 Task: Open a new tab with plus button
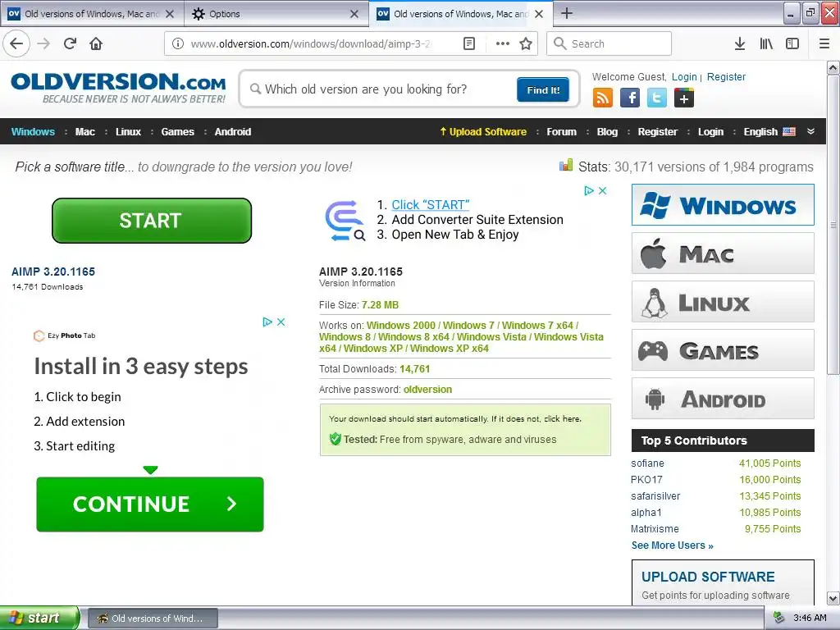[x=567, y=13]
